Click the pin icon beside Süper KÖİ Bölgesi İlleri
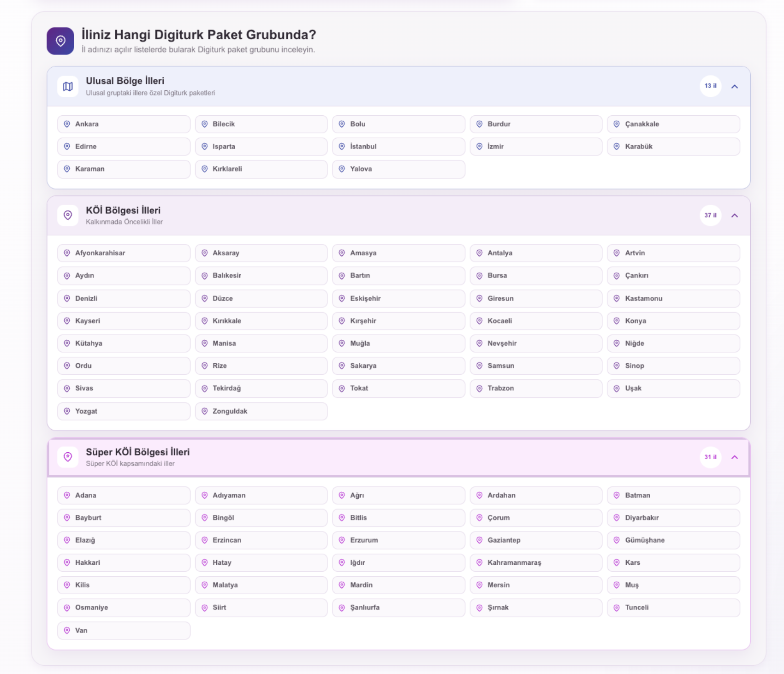The image size is (784, 674). tap(68, 457)
